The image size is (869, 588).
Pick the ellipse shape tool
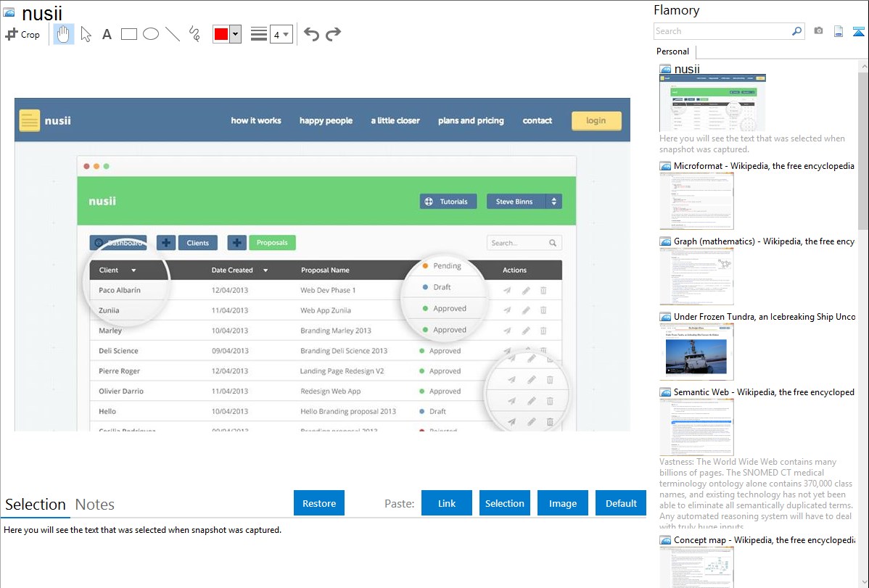click(151, 34)
